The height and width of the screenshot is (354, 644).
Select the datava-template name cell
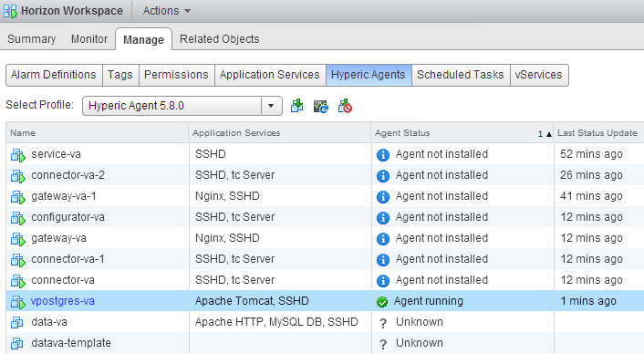coord(98,343)
